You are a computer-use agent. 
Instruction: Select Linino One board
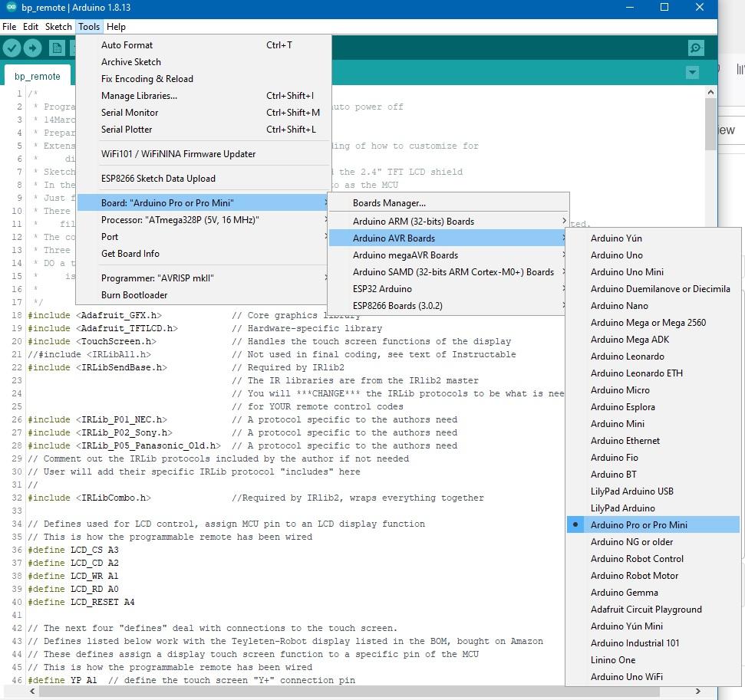point(653,659)
